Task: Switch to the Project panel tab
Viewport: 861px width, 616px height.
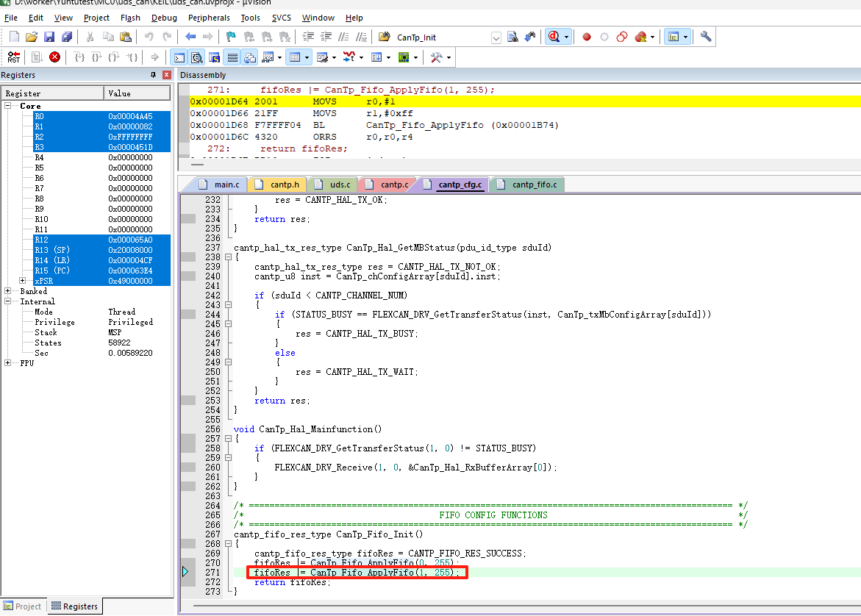Action: 23,606
